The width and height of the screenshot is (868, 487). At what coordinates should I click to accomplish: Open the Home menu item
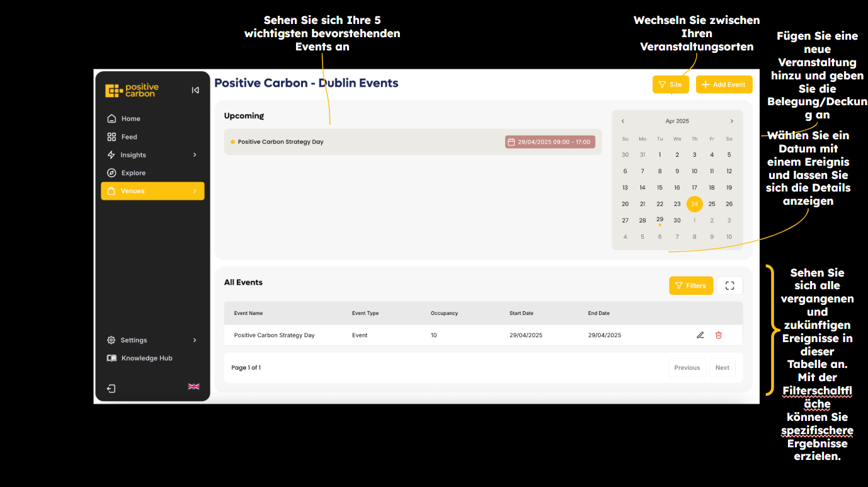pyautogui.click(x=130, y=118)
